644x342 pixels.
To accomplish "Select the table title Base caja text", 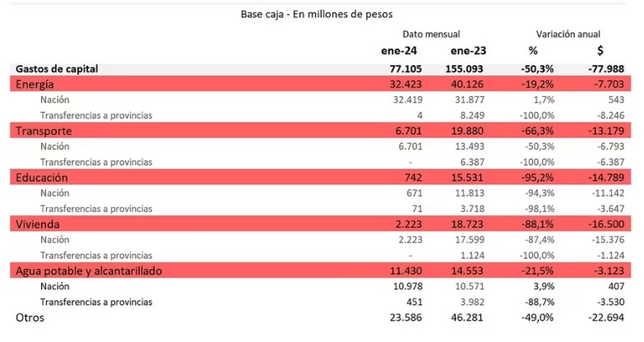I will [x=317, y=14].
